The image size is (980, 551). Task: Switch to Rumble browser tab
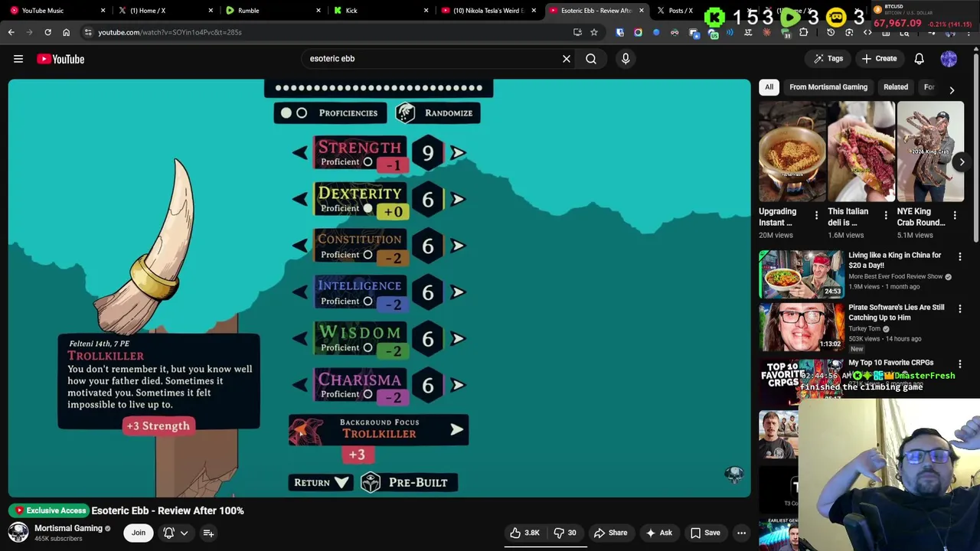[272, 11]
